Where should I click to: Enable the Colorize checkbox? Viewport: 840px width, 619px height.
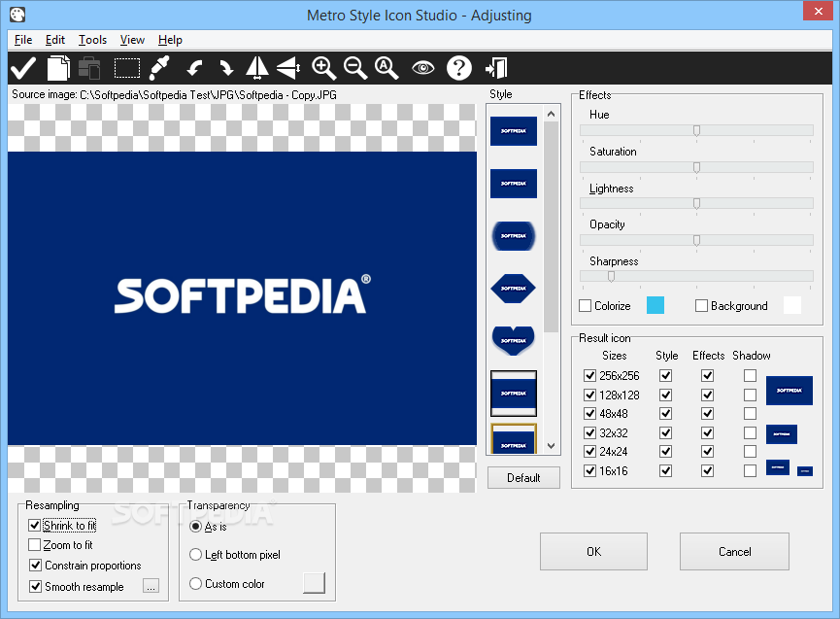(585, 305)
